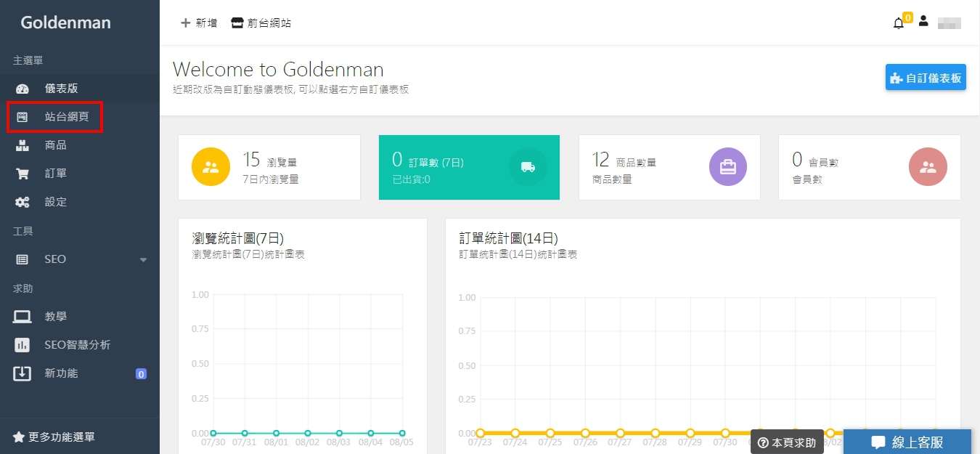
Task: Open the 設定 settings menu item
Action: coord(80,202)
